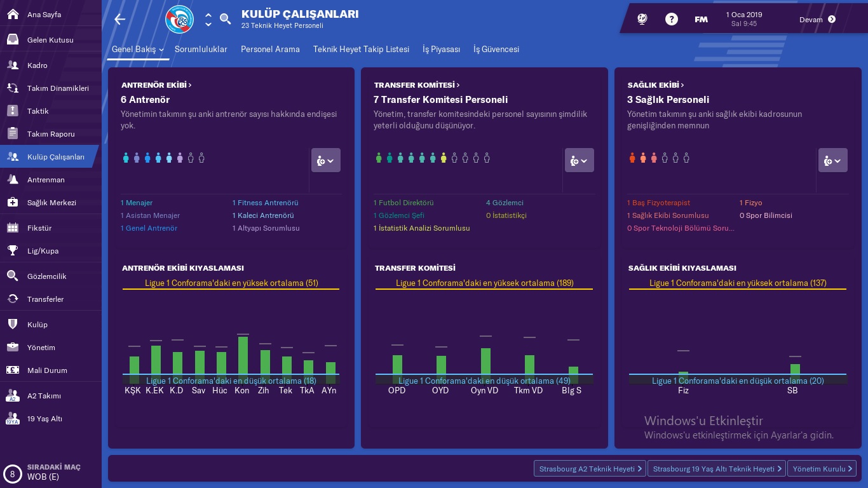The width and height of the screenshot is (868, 488).
Task: Click the 1 Asistan Menajer entry
Action: tap(150, 215)
